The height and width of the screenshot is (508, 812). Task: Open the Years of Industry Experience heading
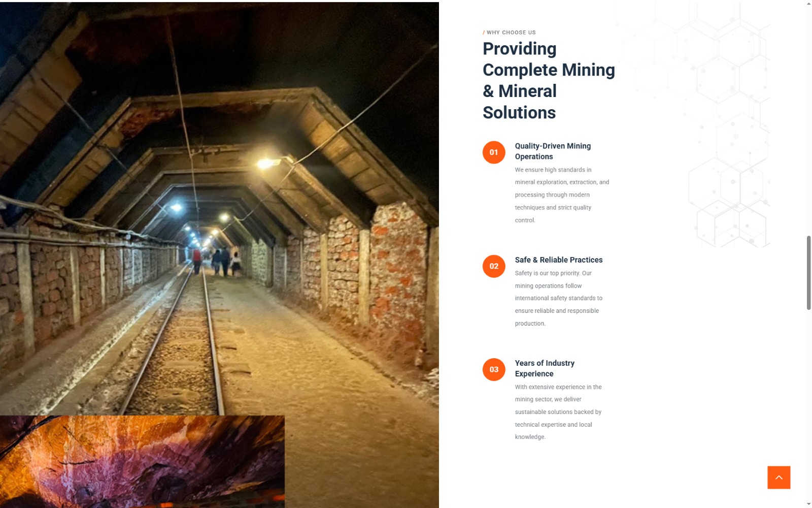(x=545, y=368)
